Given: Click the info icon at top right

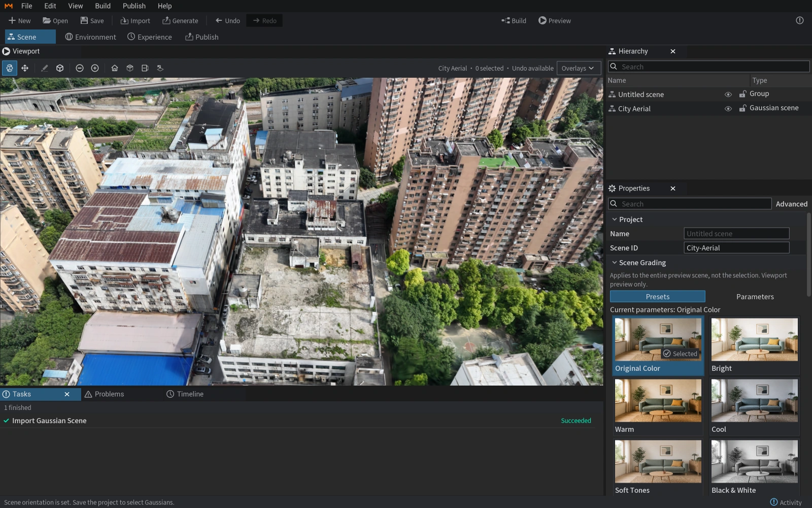Looking at the screenshot, I should coord(800,21).
